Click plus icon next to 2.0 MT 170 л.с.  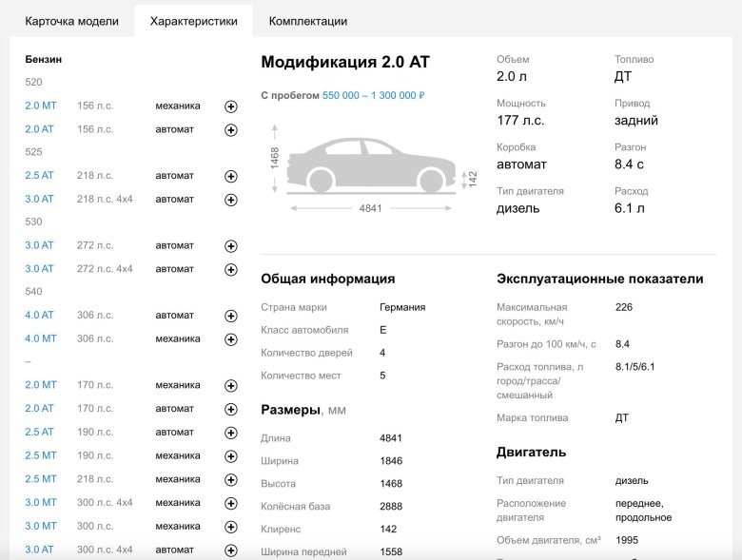click(230, 386)
